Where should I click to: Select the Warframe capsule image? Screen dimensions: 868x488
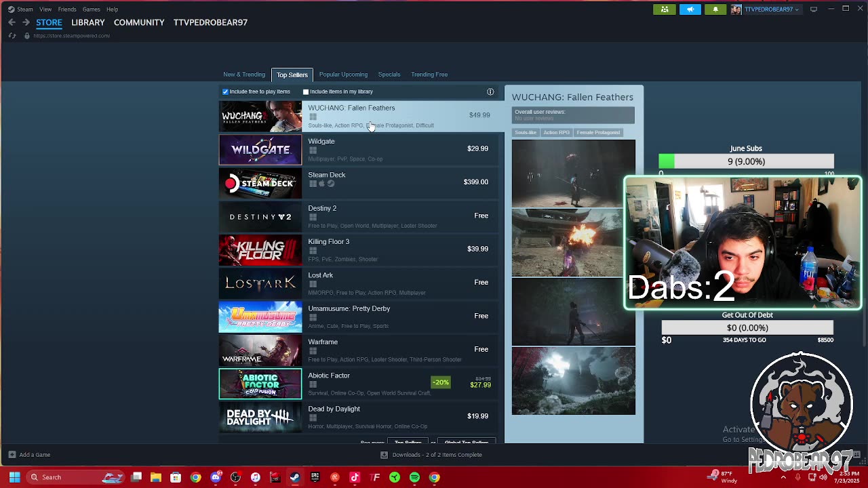[260, 350]
